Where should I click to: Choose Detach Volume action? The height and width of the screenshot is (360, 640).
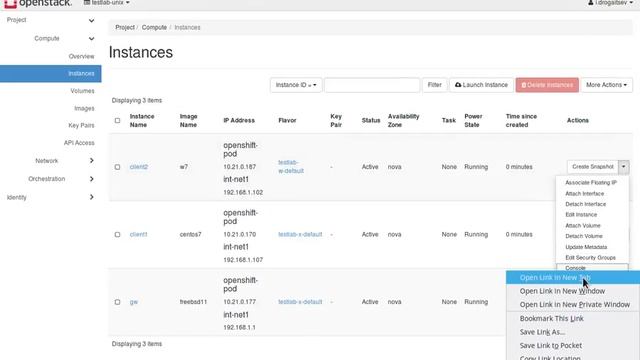click(584, 236)
